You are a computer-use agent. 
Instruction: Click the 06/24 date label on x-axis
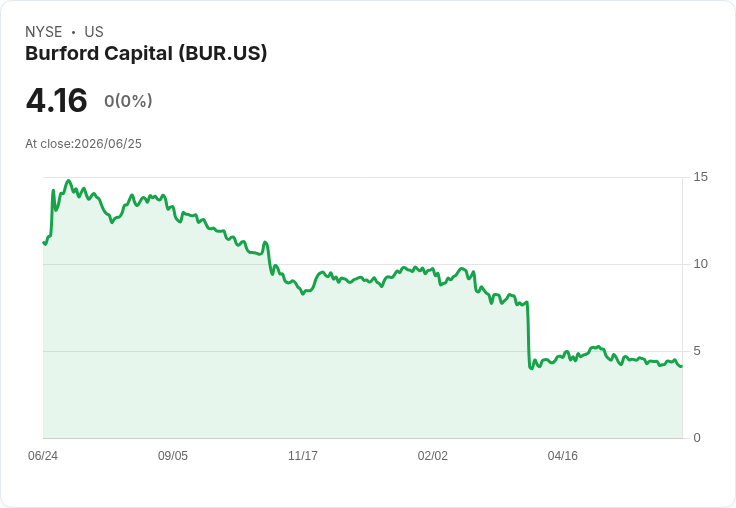[43, 455]
